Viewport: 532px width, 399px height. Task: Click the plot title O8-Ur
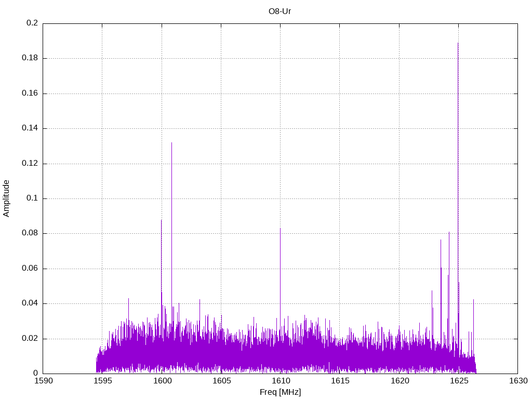pos(280,11)
